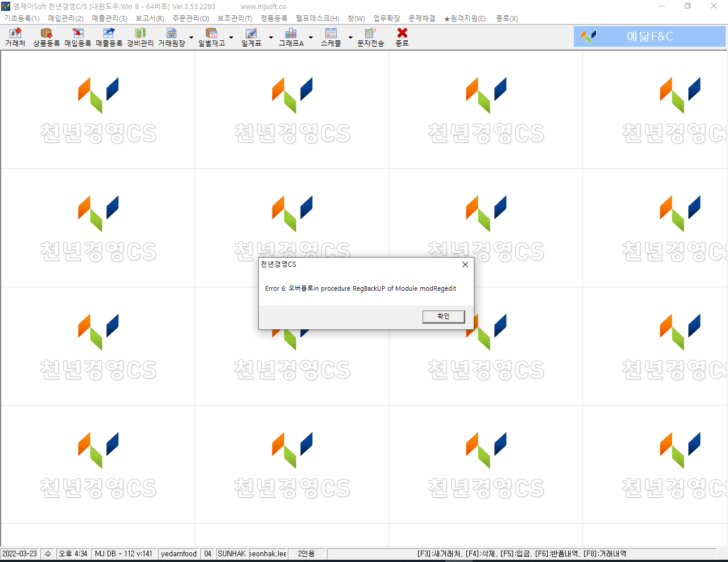Close the 천년경영CS error dialog
The image size is (728, 562).
pyautogui.click(x=465, y=265)
